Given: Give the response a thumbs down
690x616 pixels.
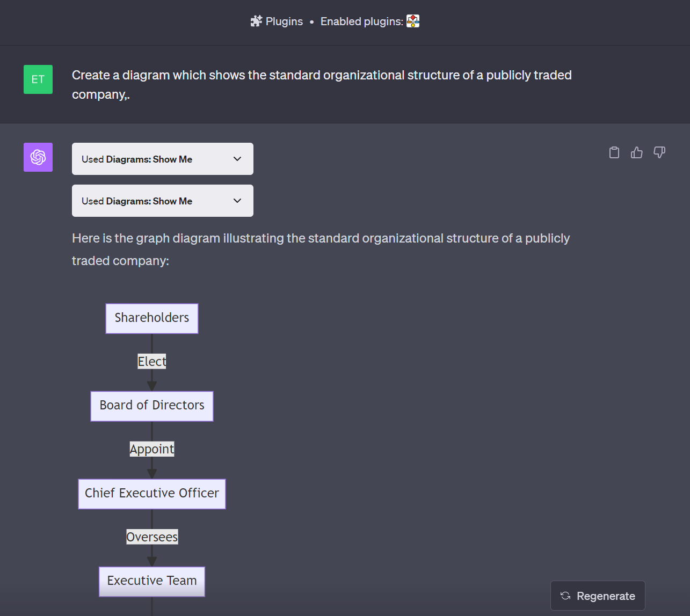Looking at the screenshot, I should [x=659, y=153].
